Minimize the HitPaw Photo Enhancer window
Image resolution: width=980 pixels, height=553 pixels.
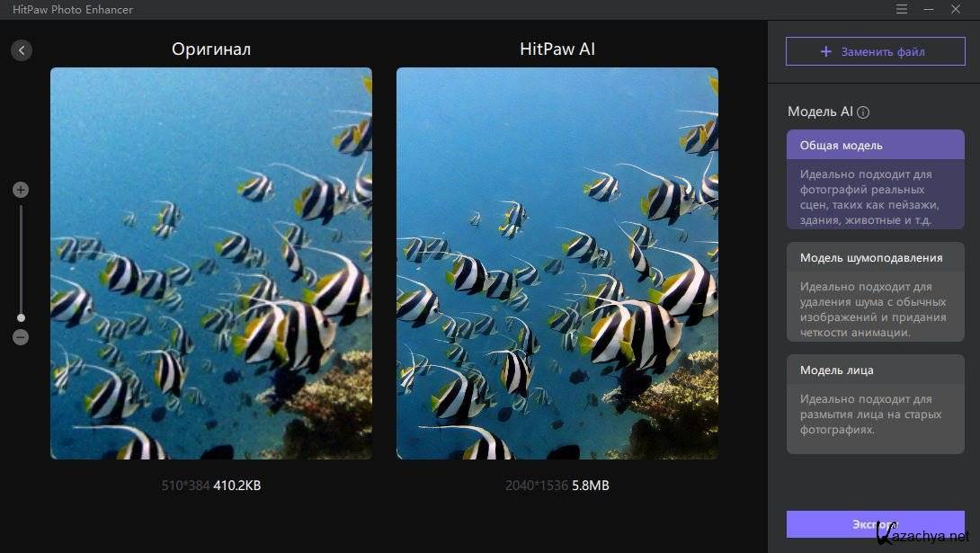929,9
